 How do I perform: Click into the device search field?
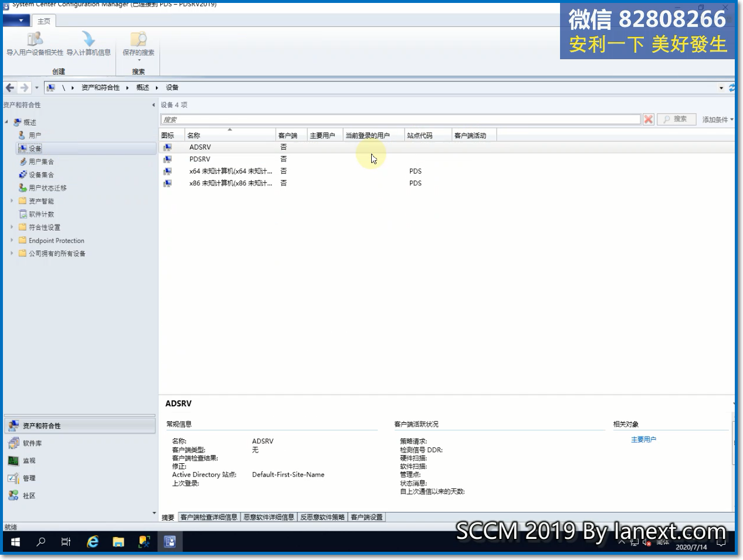401,119
